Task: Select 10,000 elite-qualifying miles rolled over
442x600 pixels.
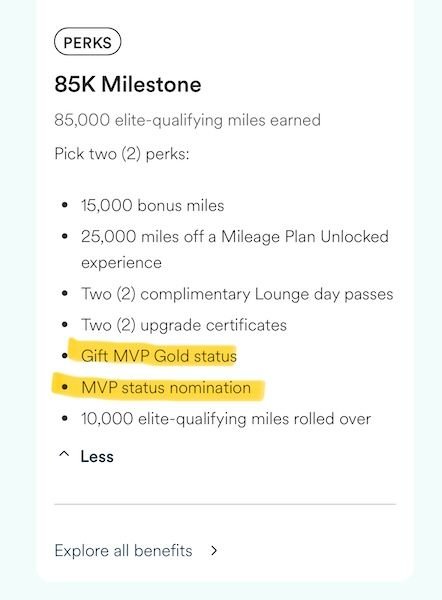Action: (226, 419)
